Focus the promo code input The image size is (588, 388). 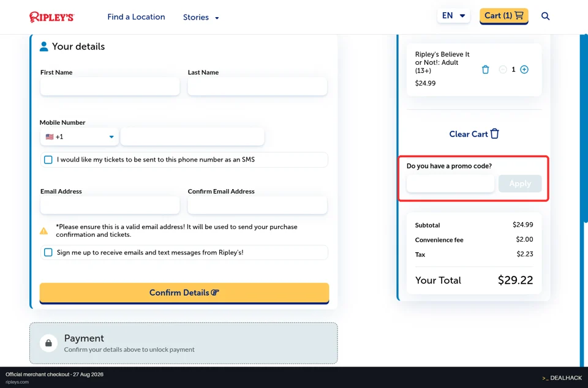click(x=450, y=184)
